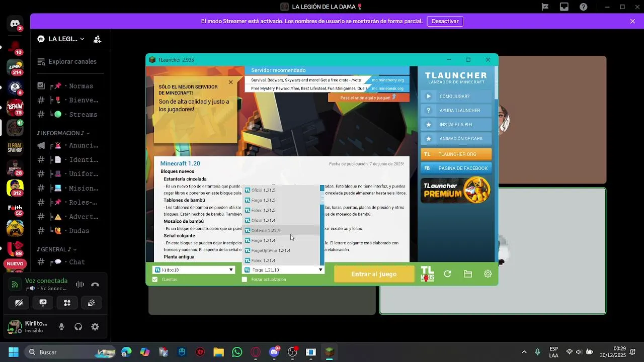
Task: Disconnect from voice with hang-up icon
Action: (x=95, y=285)
